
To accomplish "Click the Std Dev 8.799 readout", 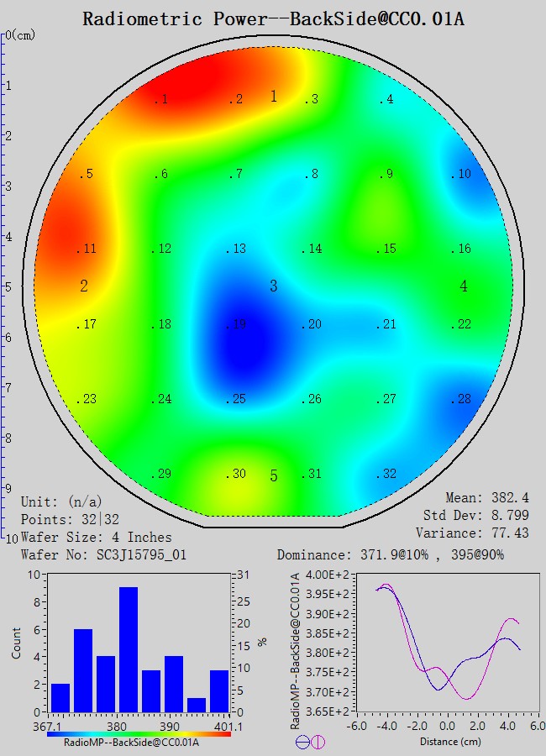I will point(476,515).
